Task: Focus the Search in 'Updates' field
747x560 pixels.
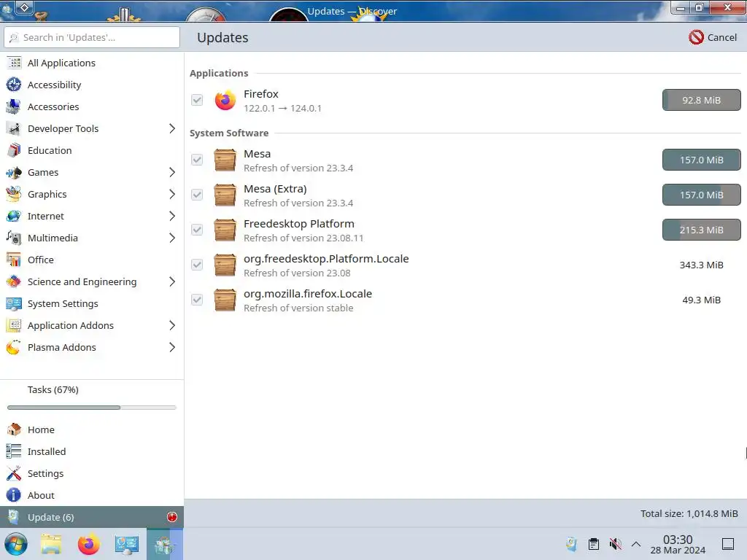Action: 92,37
